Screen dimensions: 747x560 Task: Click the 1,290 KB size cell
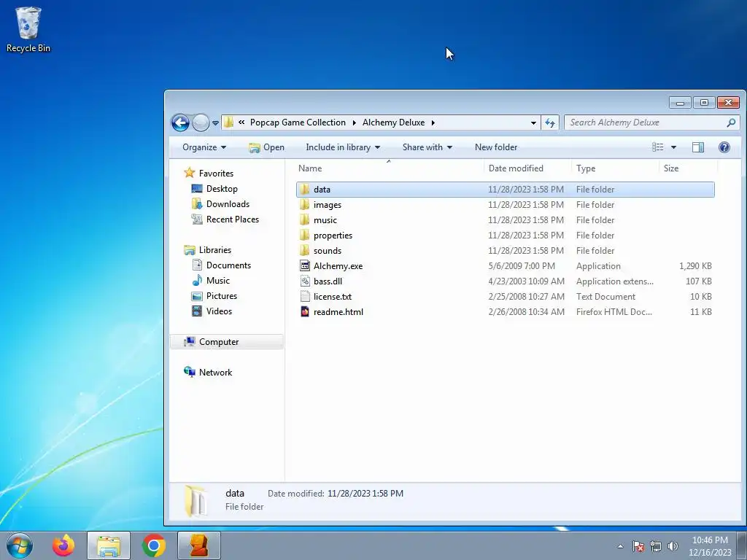[x=695, y=266]
